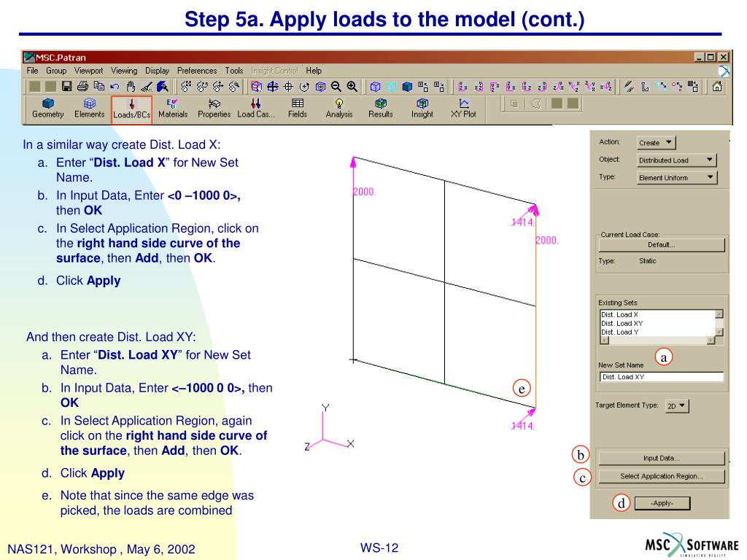Click the New Set Name input field

click(661, 377)
